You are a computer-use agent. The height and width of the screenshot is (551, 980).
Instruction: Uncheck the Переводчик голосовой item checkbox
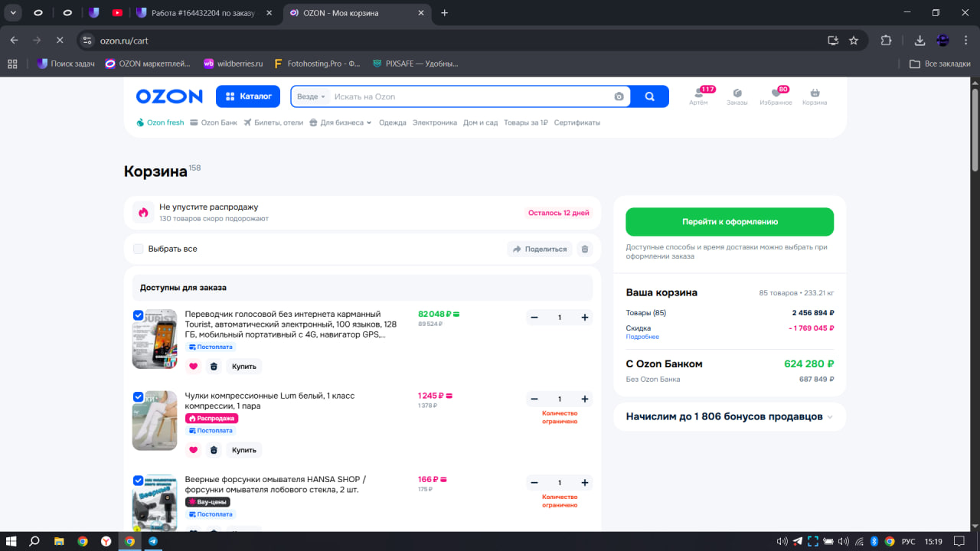coord(138,315)
